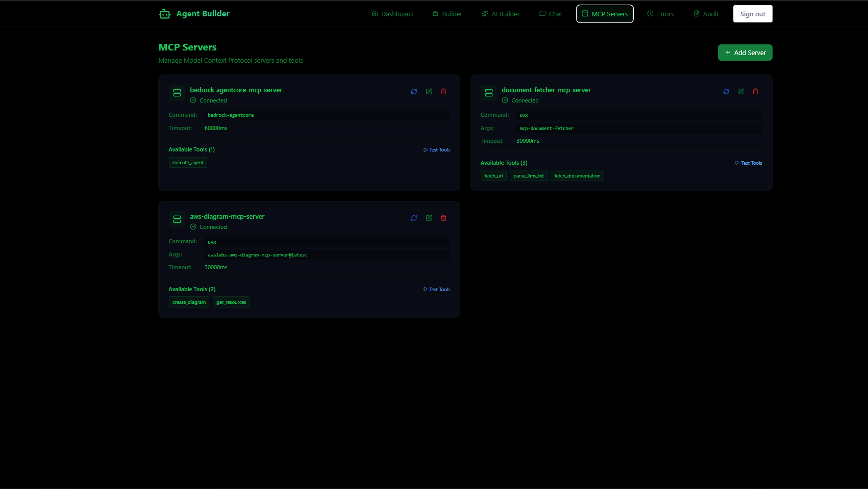Screen dimensions: 868x489
Task: Click the Connected check icon for document-fetcher
Action: 505,100
